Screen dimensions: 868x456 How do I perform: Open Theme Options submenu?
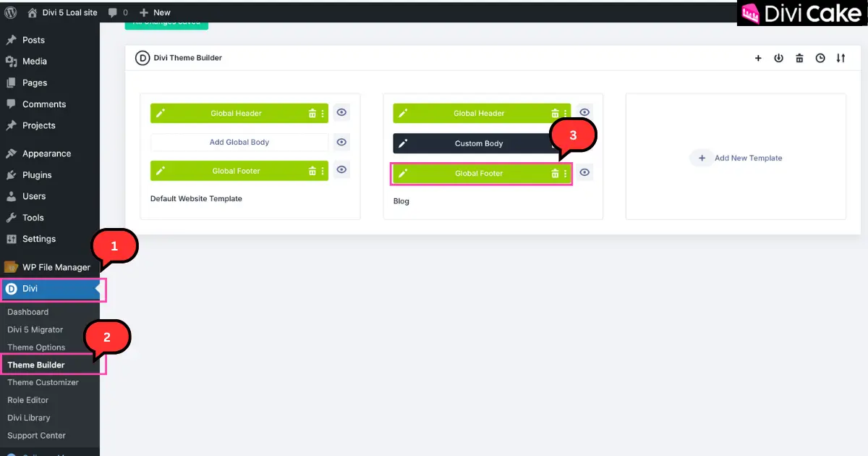[36, 347]
